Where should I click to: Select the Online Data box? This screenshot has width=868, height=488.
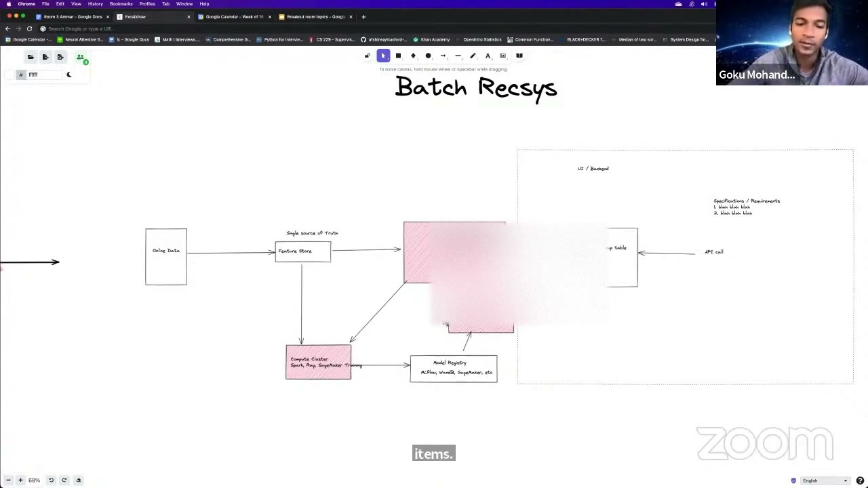[x=166, y=257]
